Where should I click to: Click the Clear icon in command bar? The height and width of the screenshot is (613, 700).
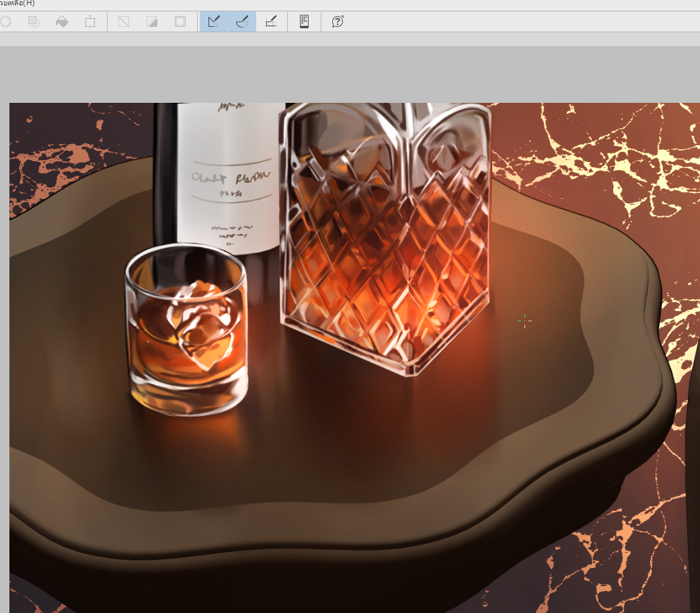coord(5,22)
